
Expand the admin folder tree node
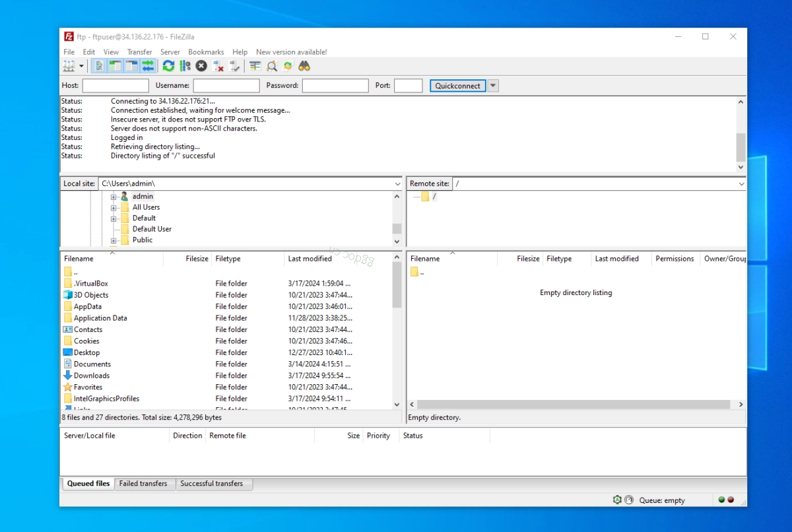(x=114, y=197)
